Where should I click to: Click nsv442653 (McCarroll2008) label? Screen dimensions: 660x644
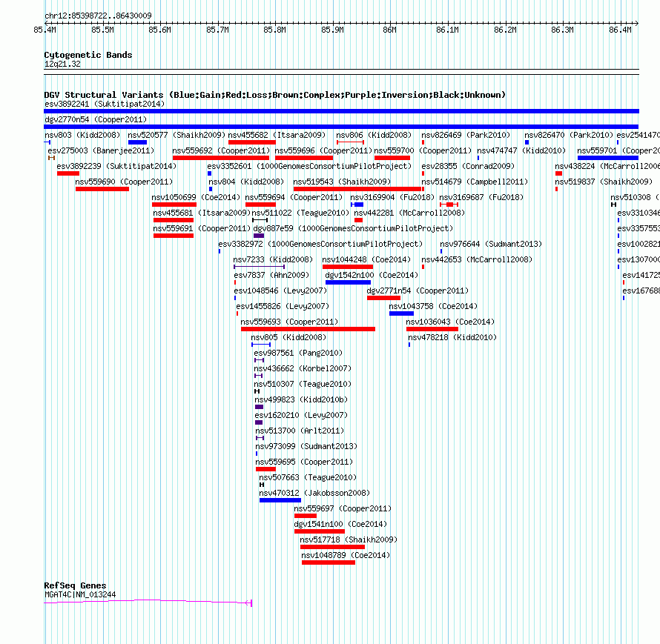477,259
